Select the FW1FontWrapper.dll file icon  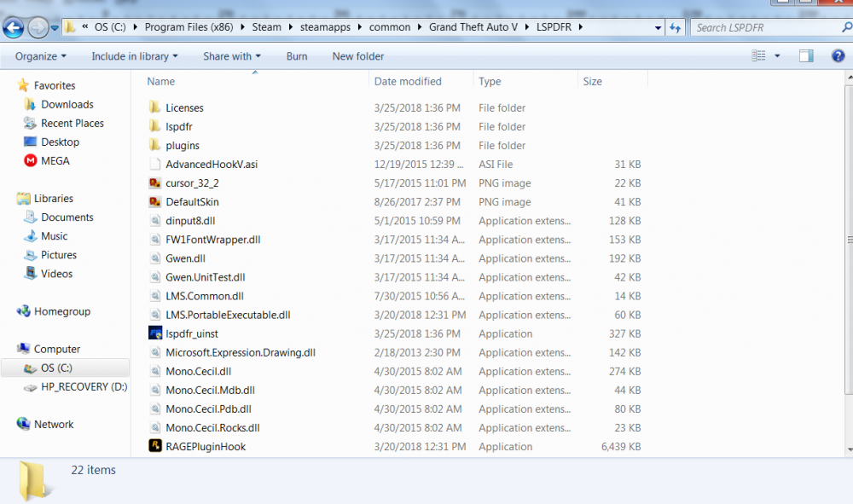[x=155, y=240]
